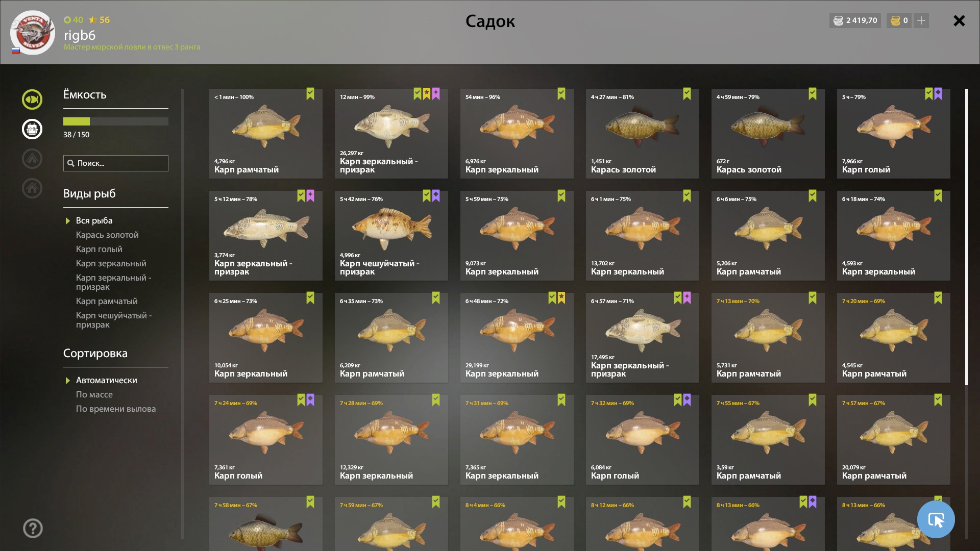Image resolution: width=980 pixels, height=551 pixels.
Task: Open the fish keepnet sidebar icon
Action: pos(32,99)
